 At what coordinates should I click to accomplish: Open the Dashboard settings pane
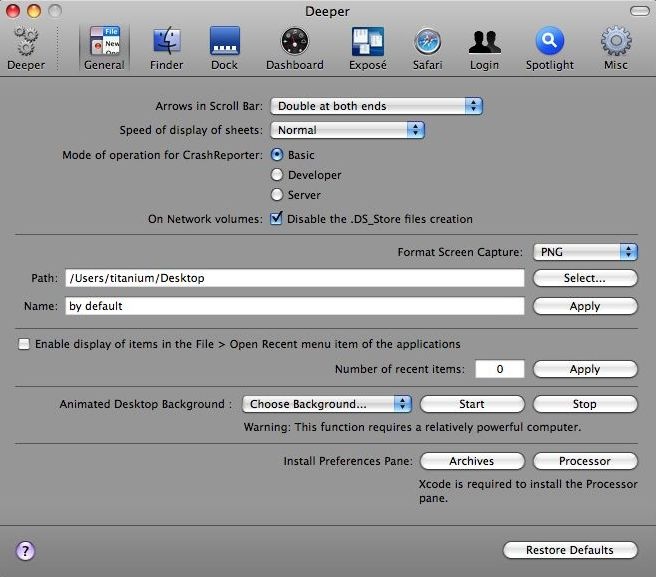[294, 47]
